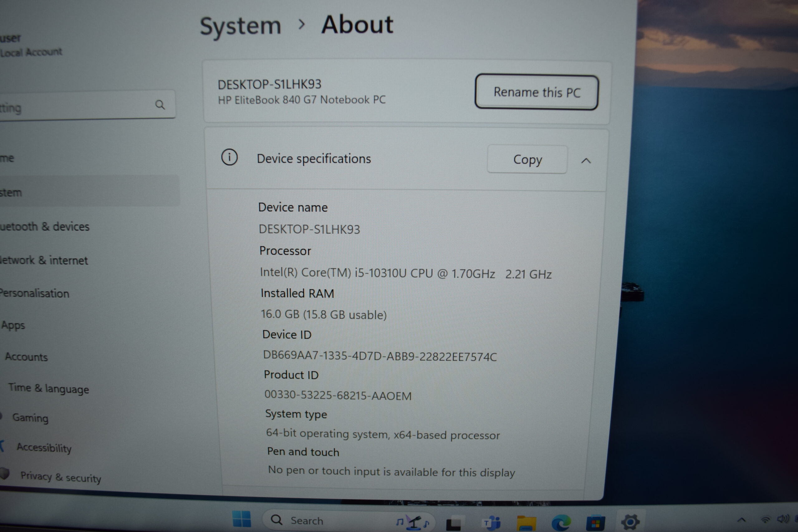Viewport: 798px width, 532px height.
Task: Click the About page heading
Action: [357, 24]
